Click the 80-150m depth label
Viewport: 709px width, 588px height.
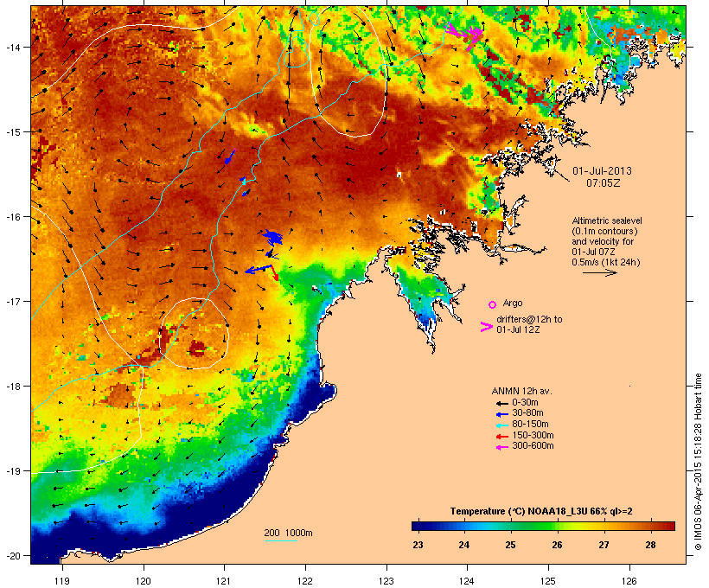530,425
